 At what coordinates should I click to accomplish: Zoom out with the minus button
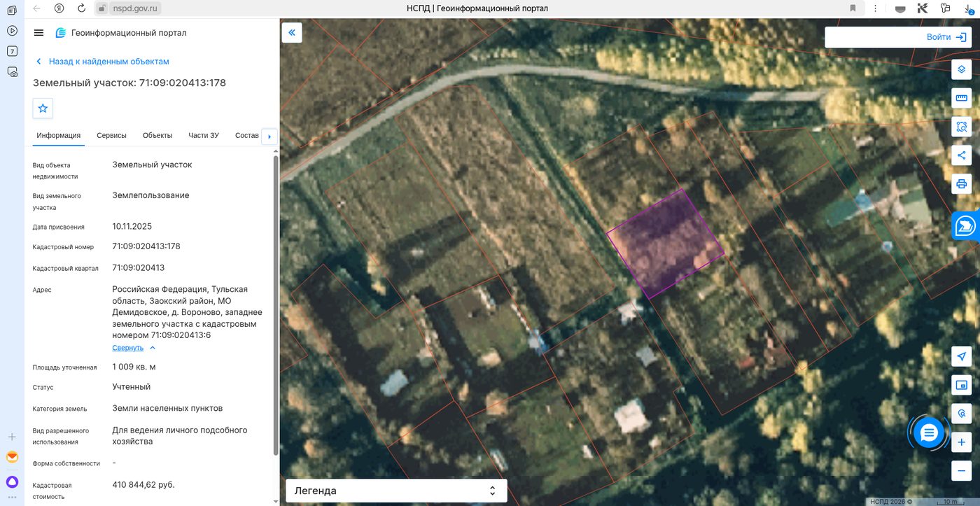pyautogui.click(x=962, y=470)
